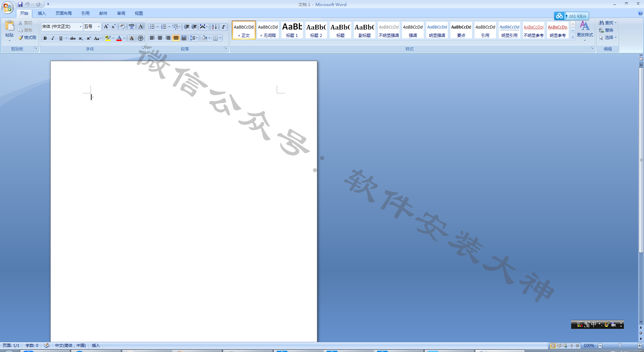Click the zoom slider handle
This screenshot has height=352, width=644.
(x=620, y=346)
